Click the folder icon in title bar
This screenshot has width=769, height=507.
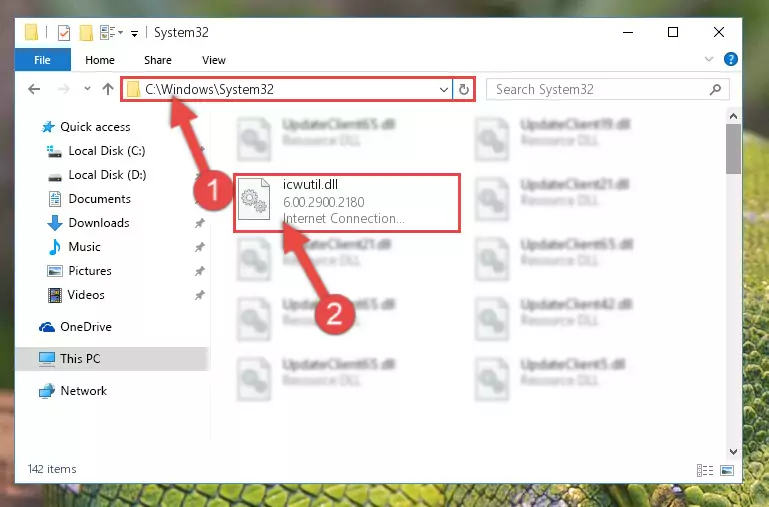[31, 32]
